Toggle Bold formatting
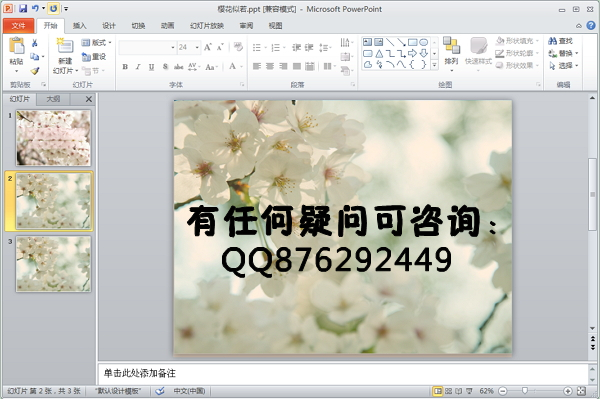Image resolution: width=600 pixels, height=399 pixels. tap(125, 67)
